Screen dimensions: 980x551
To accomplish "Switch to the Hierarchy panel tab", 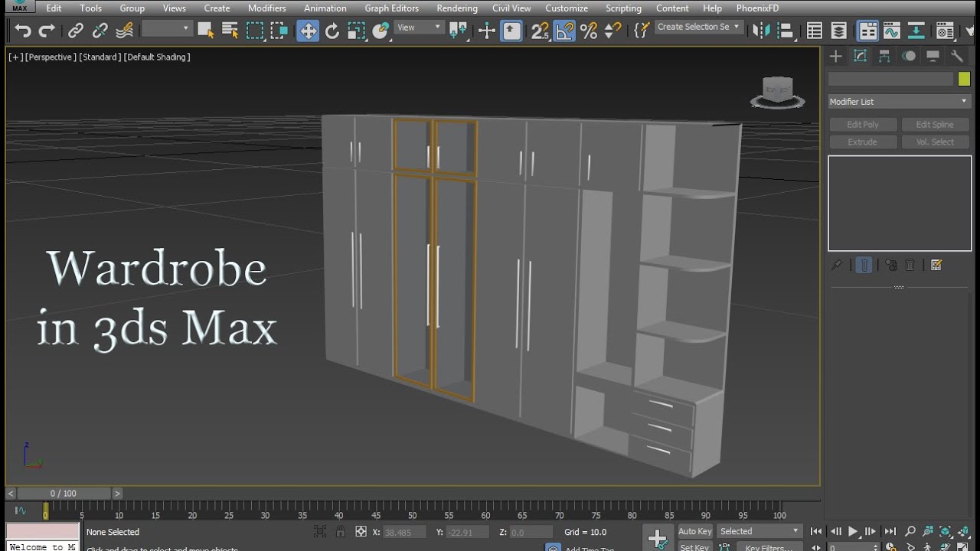I will (884, 56).
